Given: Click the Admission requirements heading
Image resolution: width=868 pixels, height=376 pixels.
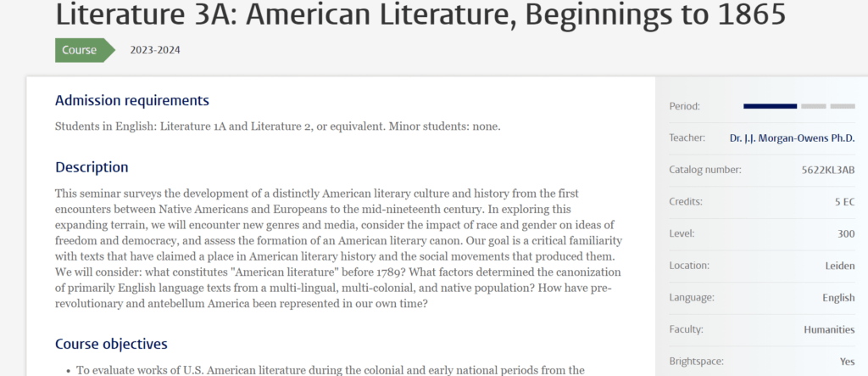Looking at the screenshot, I should 132,100.
